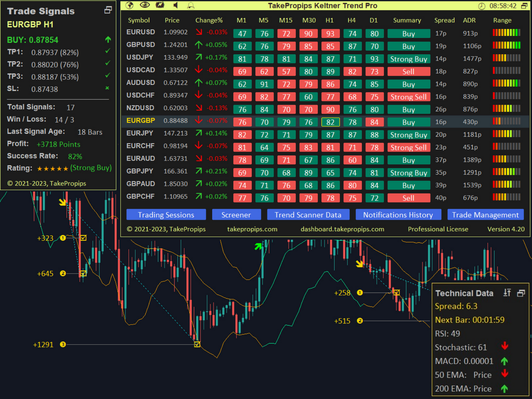The image size is (532, 399).
Task: Click the USDCHF Strong Sell summary
Action: 409,97
